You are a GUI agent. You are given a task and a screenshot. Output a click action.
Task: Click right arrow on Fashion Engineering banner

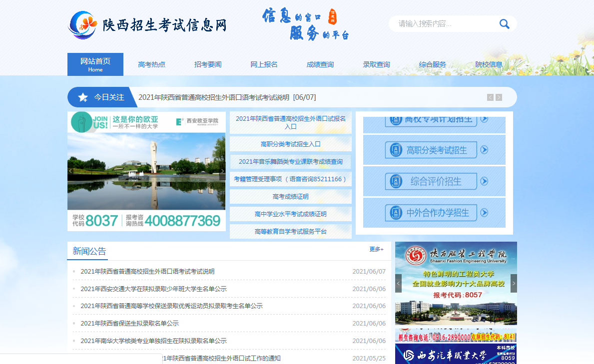point(514,283)
